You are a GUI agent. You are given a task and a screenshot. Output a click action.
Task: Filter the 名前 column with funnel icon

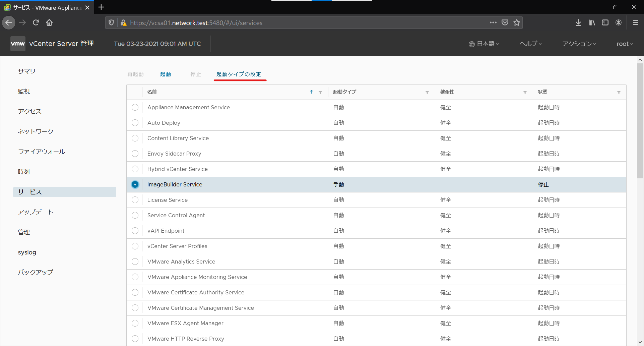pos(320,92)
